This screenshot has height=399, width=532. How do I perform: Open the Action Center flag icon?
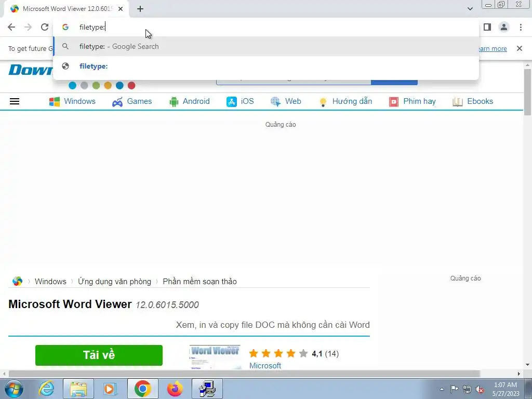coord(454,389)
